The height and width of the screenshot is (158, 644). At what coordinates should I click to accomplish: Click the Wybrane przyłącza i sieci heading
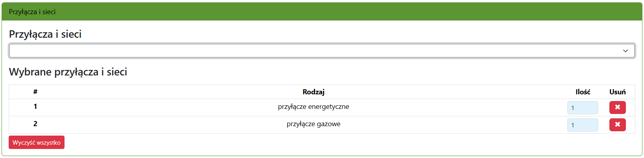coord(68,72)
